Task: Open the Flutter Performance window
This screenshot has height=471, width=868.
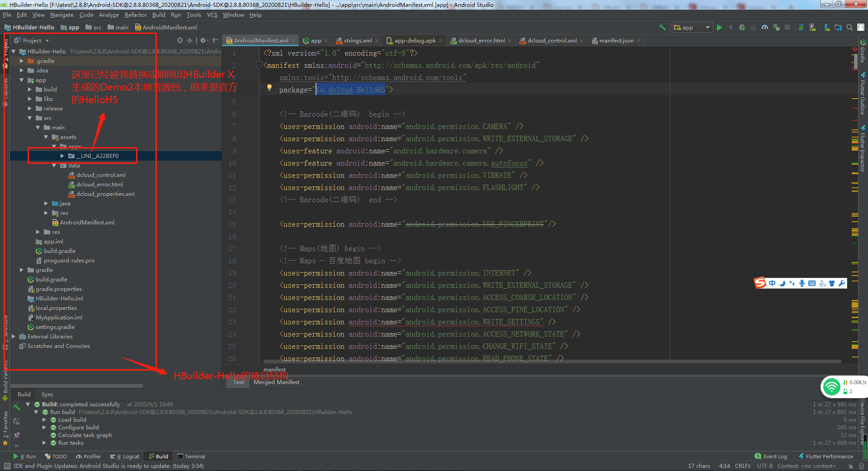Action: tap(826, 457)
